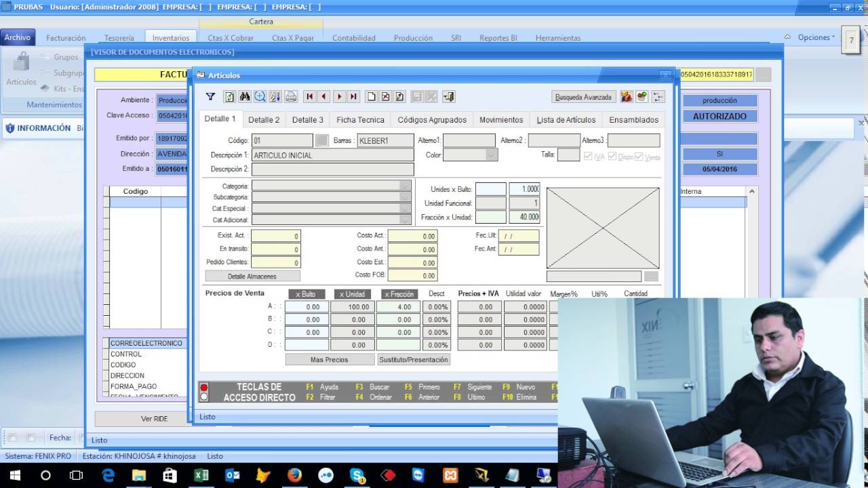The image size is (868, 488).
Task: Click the Mas Precios button
Action: [x=330, y=360]
